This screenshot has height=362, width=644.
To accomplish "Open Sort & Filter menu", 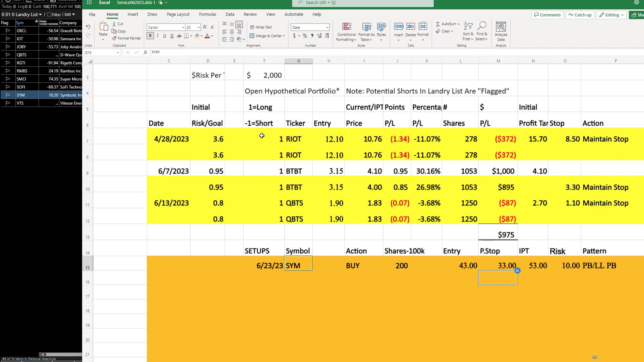I will tap(468, 31).
